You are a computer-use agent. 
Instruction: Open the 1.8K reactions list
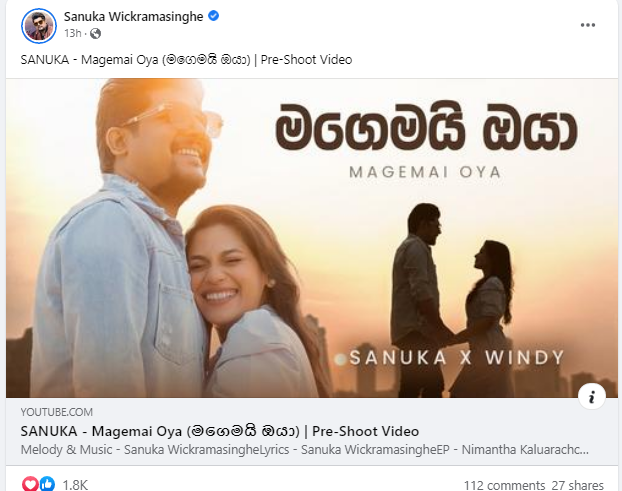coord(75,485)
